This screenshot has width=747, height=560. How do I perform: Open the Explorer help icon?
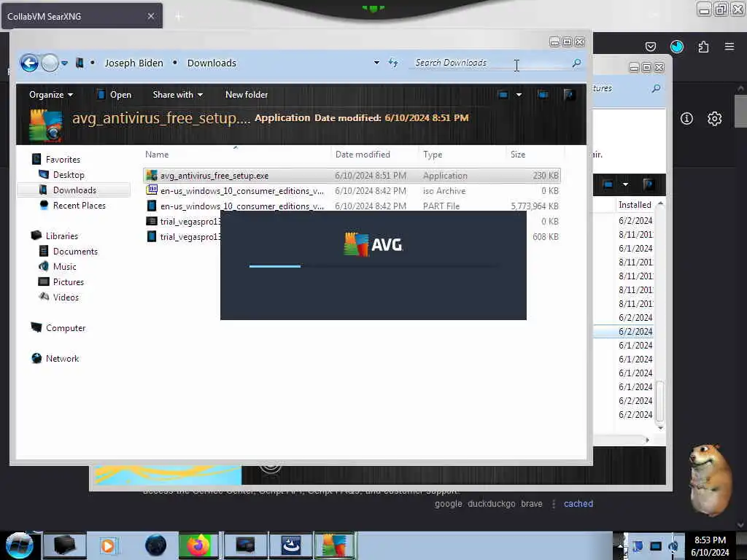click(568, 95)
